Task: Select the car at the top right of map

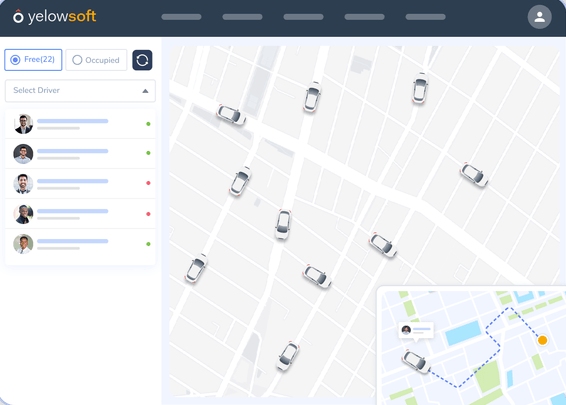Action: point(420,88)
